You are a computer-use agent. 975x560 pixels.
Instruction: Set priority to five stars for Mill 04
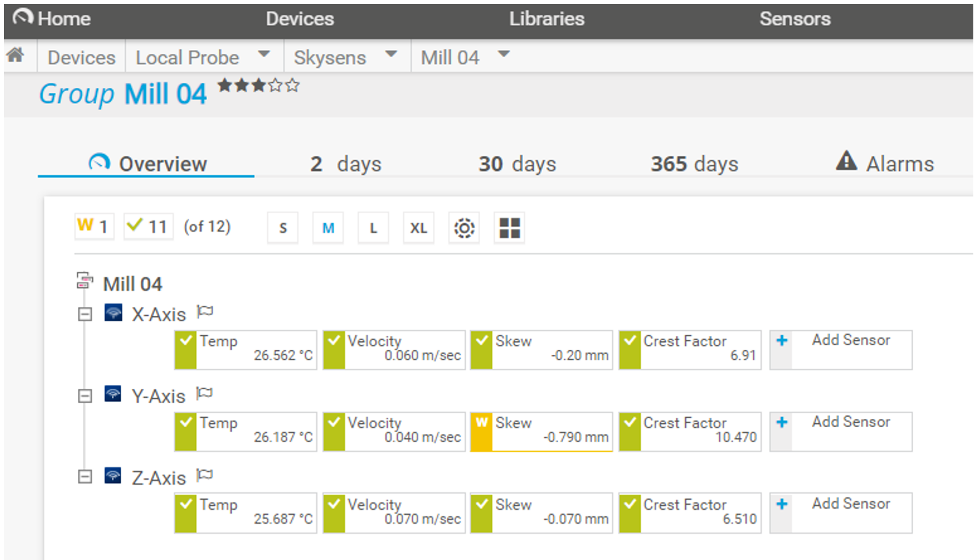[293, 86]
